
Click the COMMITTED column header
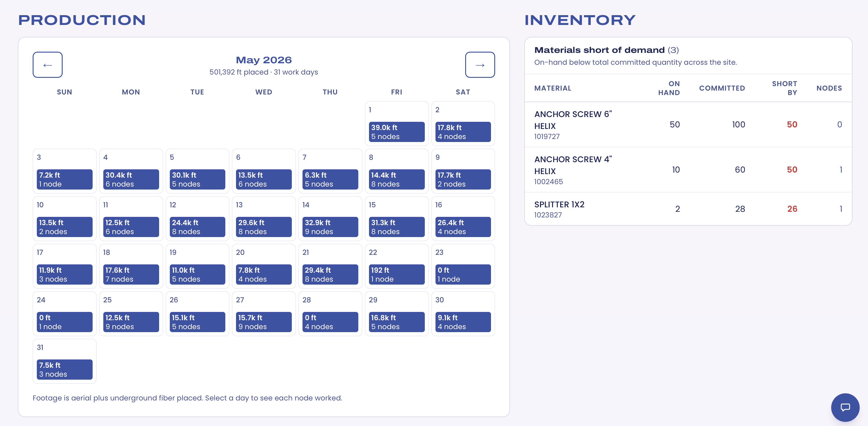722,88
